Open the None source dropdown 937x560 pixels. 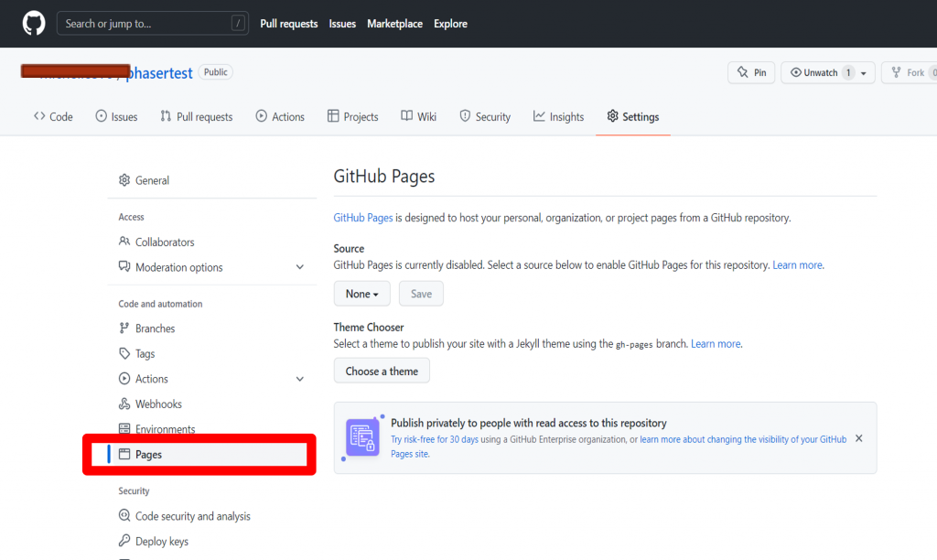(x=362, y=294)
